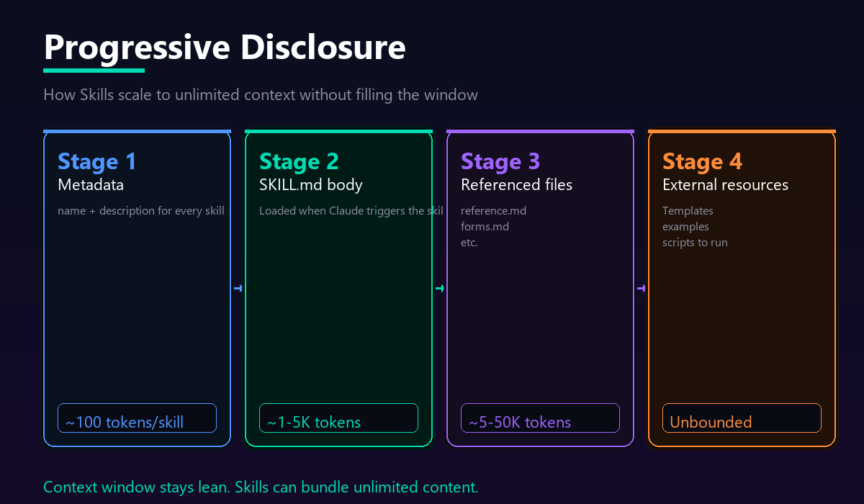864x504 pixels.
Task: Click the "etc." line in Stage 3
Action: [469, 243]
